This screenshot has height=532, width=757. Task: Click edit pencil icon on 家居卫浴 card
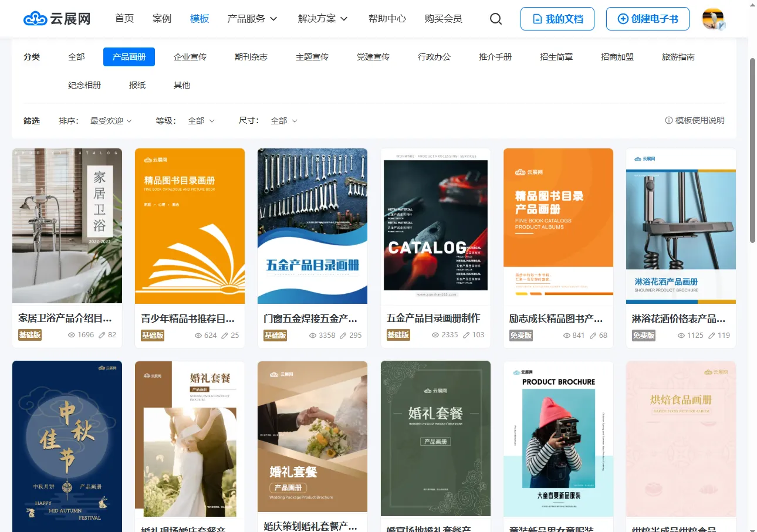[x=102, y=335]
